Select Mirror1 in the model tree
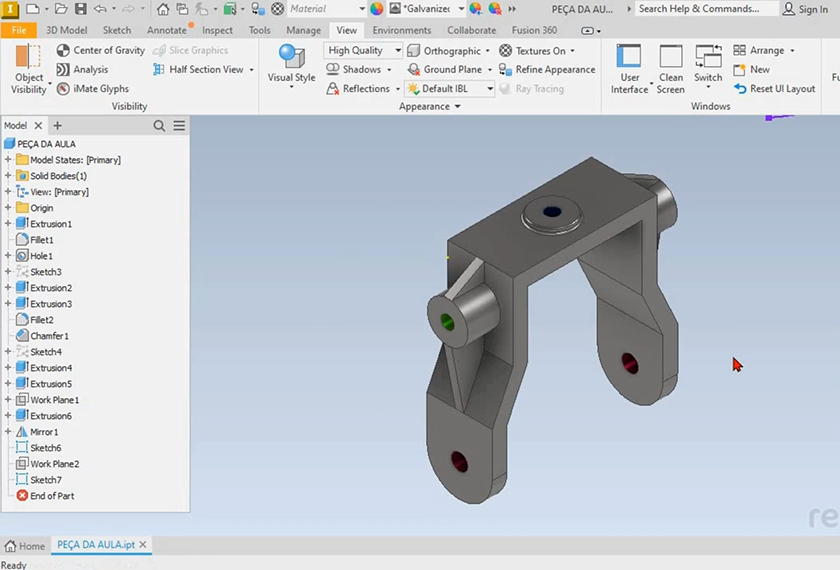Viewport: 840px width, 570px height. click(44, 432)
